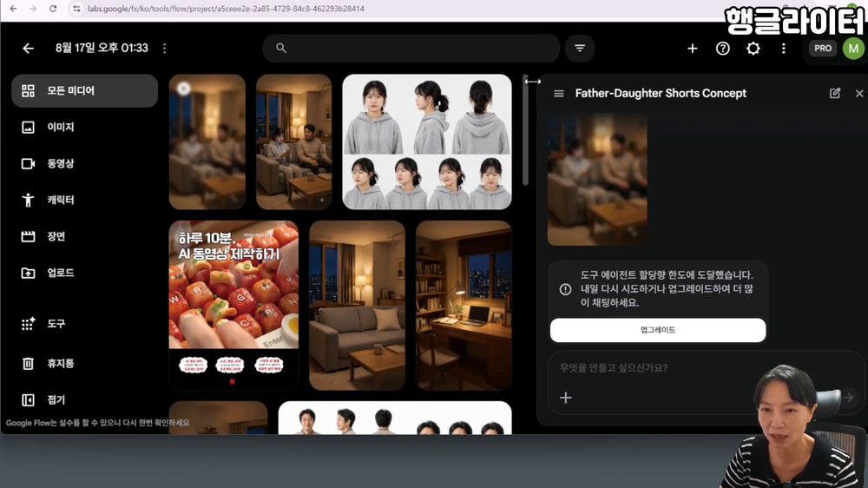Reload the page in browser

tap(53, 9)
